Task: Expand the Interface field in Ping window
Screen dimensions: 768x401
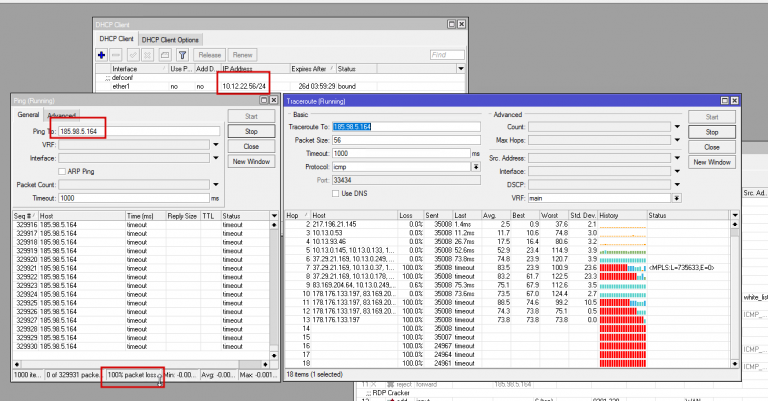Action: [x=216, y=158]
